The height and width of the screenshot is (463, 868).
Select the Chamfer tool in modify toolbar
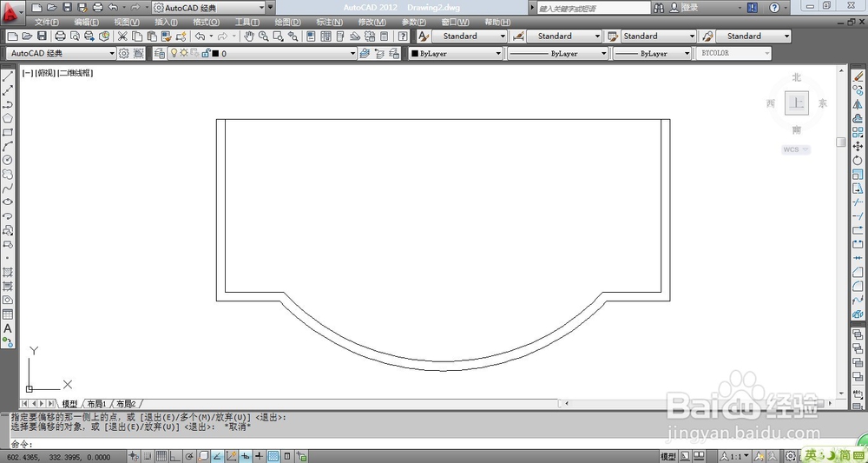coord(858,272)
